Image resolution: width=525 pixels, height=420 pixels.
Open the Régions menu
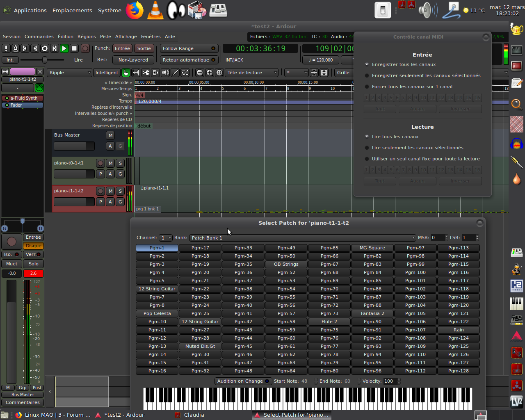point(87,37)
